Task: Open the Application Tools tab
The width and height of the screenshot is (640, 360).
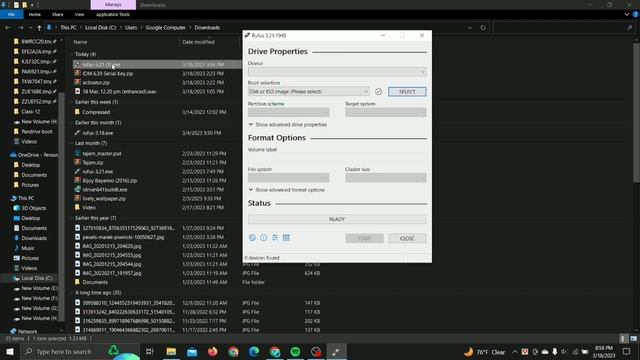Action: tap(113, 14)
